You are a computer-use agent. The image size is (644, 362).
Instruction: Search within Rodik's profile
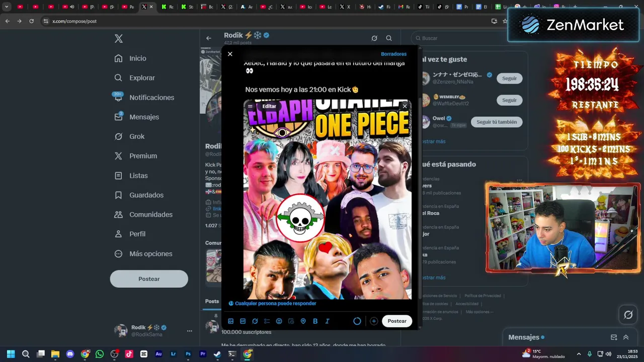[x=389, y=38]
